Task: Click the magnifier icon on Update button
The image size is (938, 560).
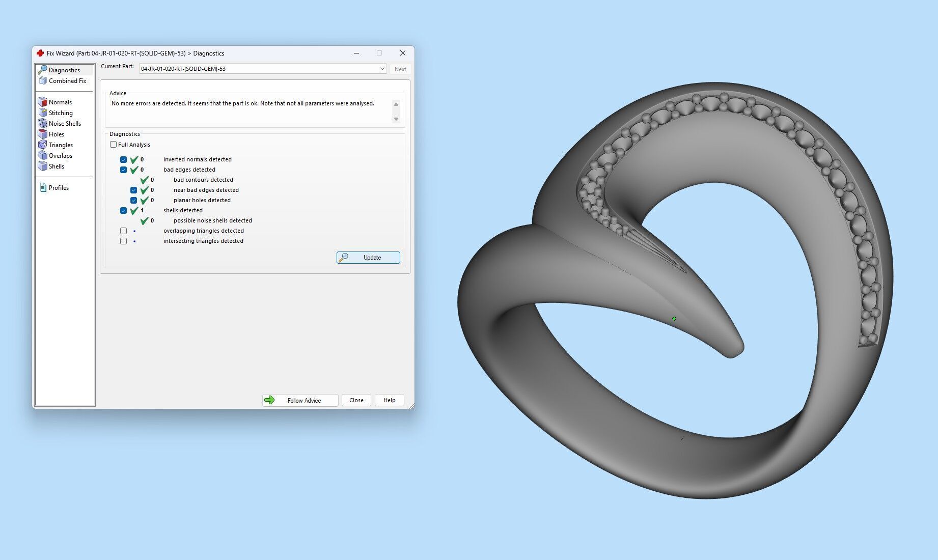Action: click(x=344, y=258)
